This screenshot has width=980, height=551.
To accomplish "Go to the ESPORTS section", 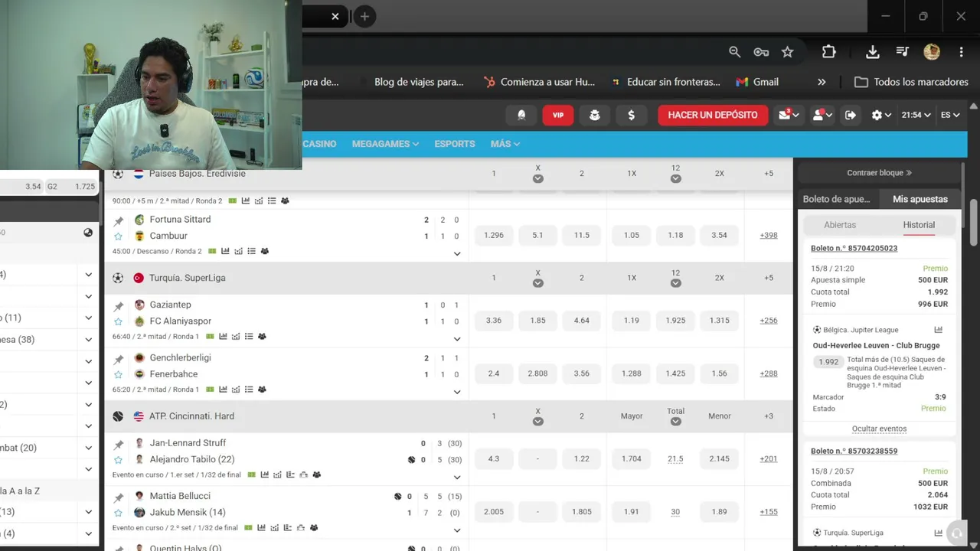I will (455, 144).
